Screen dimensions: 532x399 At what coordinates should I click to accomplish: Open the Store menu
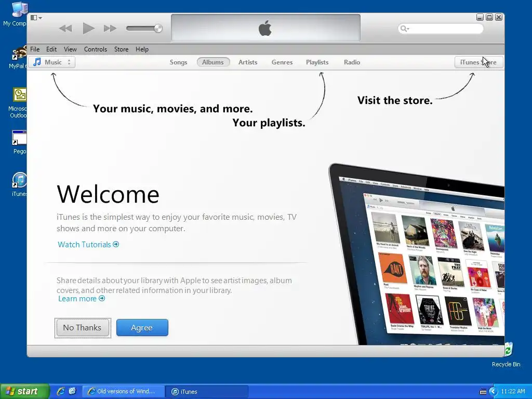point(121,49)
